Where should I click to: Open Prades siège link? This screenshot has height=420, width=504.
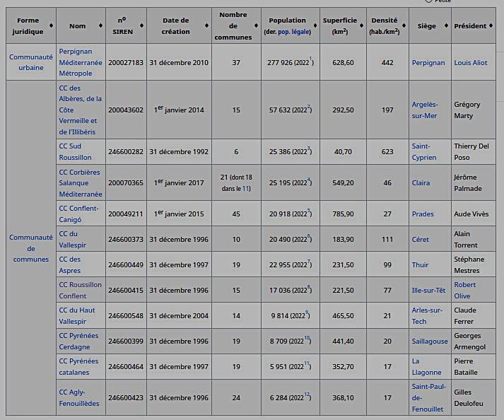click(423, 214)
